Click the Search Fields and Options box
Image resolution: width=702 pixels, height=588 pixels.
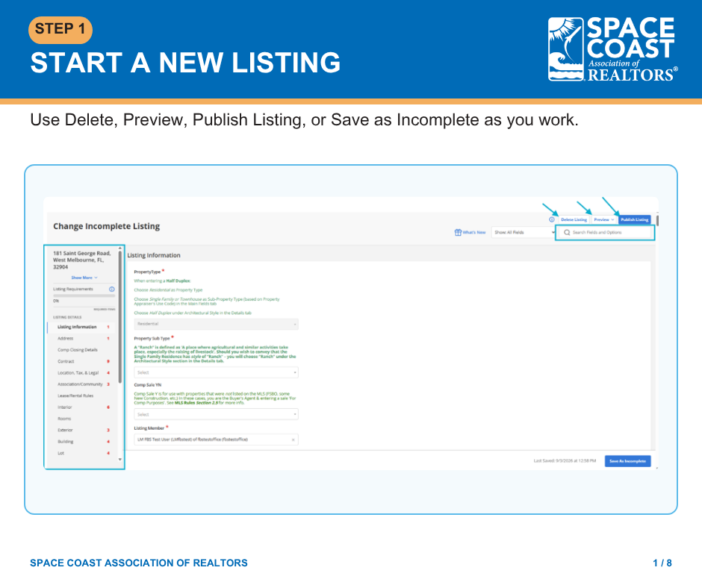click(605, 233)
